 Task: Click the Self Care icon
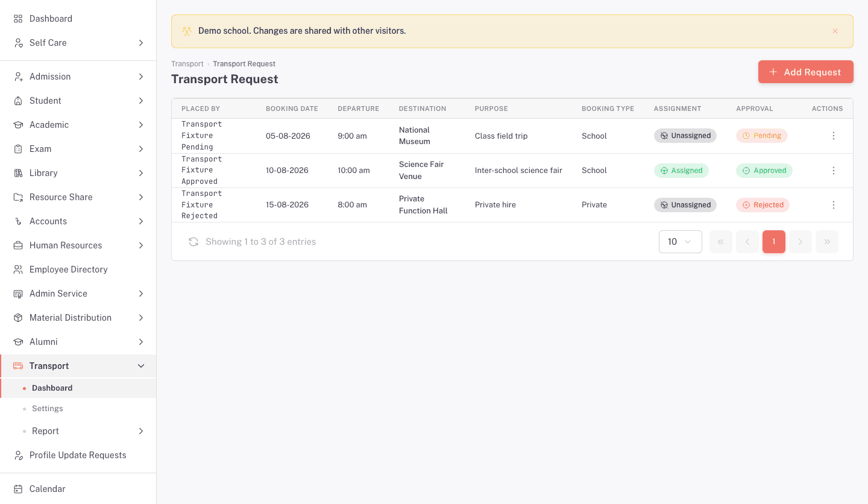coord(18,43)
